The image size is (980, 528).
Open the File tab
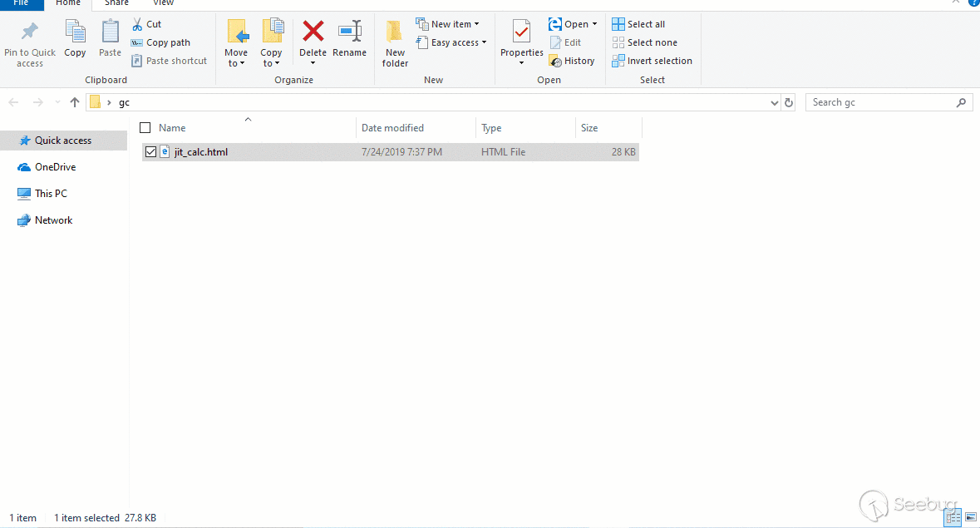(x=22, y=4)
